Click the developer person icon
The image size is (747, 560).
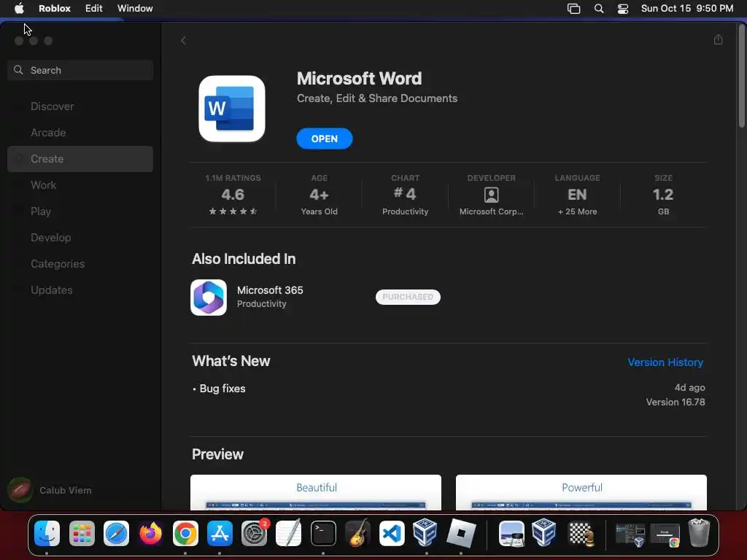click(491, 195)
